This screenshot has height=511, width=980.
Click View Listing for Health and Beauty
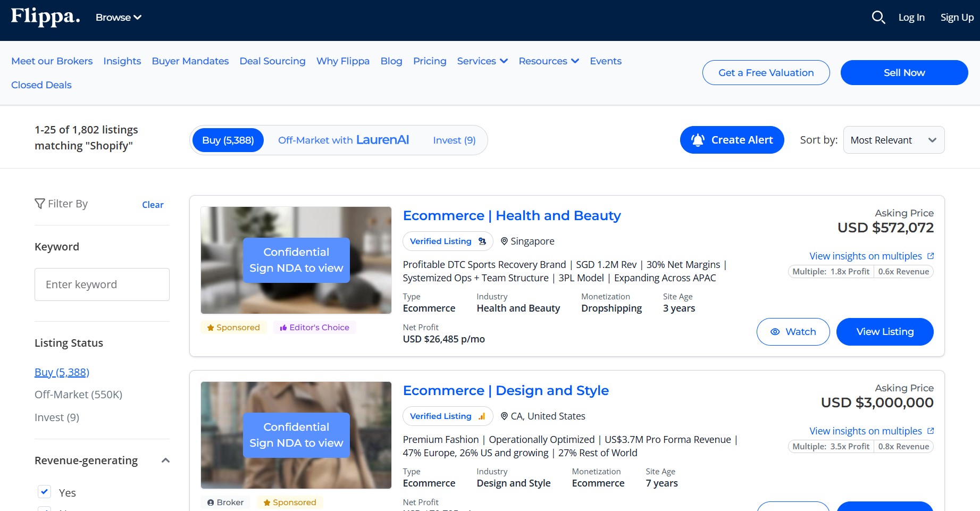885,332
